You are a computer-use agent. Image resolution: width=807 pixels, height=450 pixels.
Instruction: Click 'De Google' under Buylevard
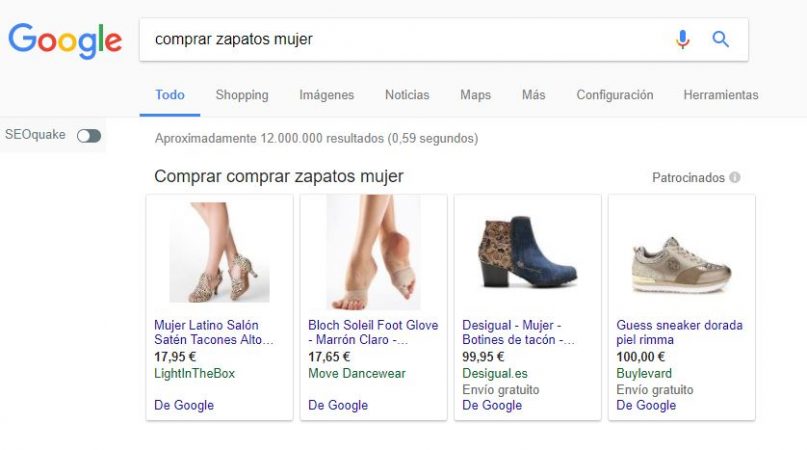[646, 405]
